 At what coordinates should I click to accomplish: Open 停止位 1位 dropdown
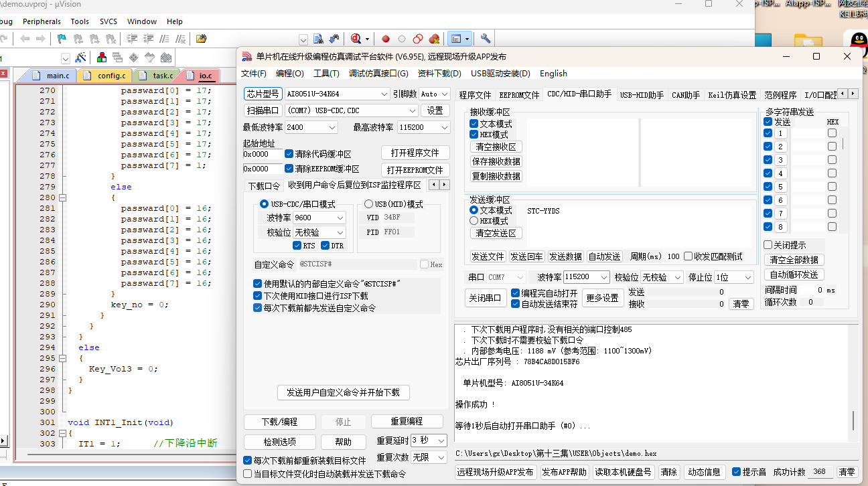click(733, 277)
